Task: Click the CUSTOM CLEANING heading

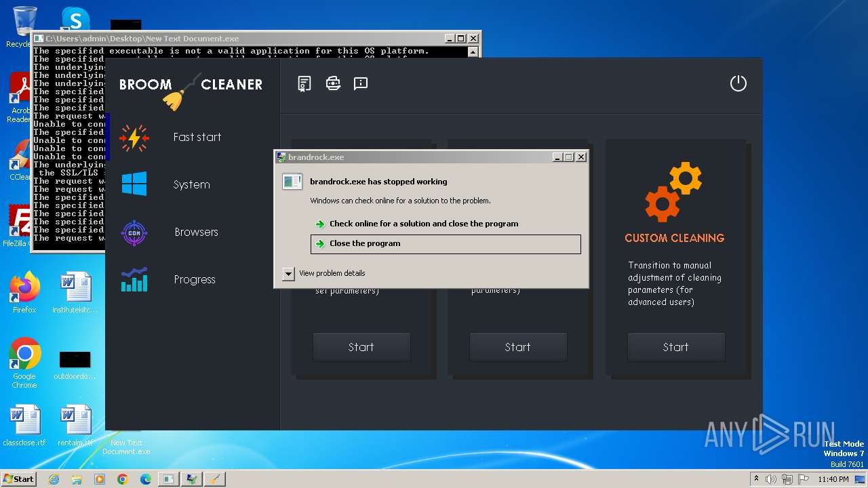Action: tap(674, 238)
